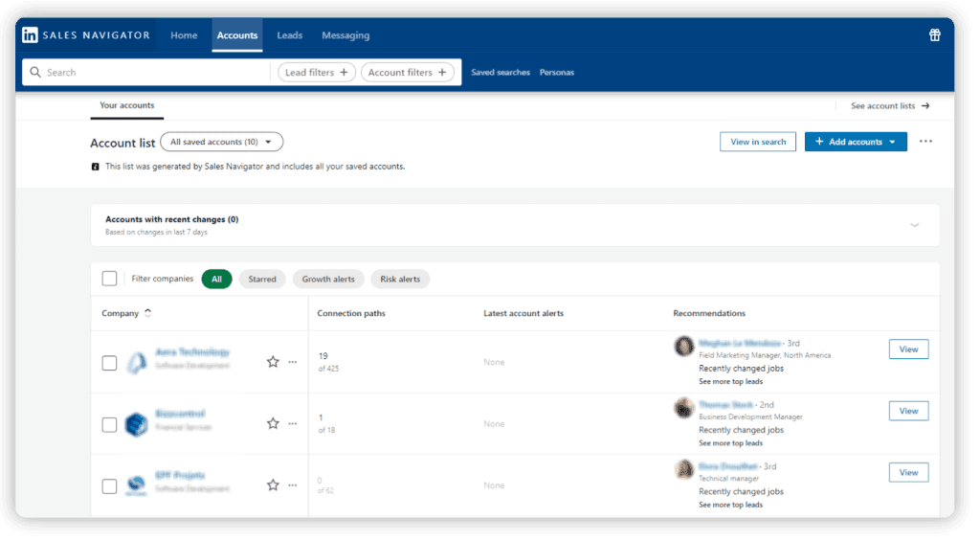Image resolution: width=980 pixels, height=540 pixels.
Task: Open the three-dot menu beside Add accounts
Action: (925, 142)
